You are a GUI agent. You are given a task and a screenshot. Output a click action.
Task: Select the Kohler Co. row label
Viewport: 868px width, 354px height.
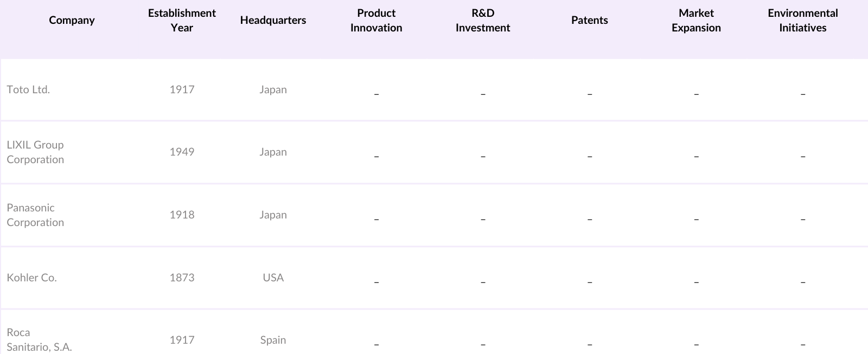click(31, 278)
